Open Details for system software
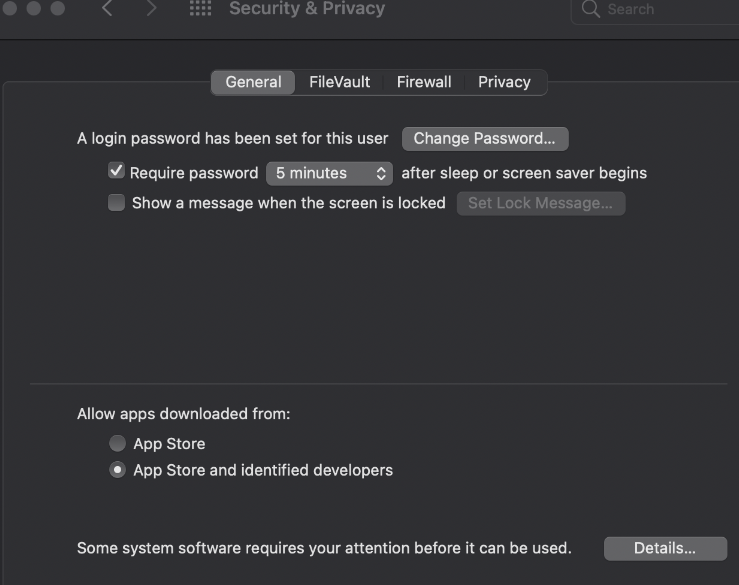The height and width of the screenshot is (585, 739). click(664, 548)
